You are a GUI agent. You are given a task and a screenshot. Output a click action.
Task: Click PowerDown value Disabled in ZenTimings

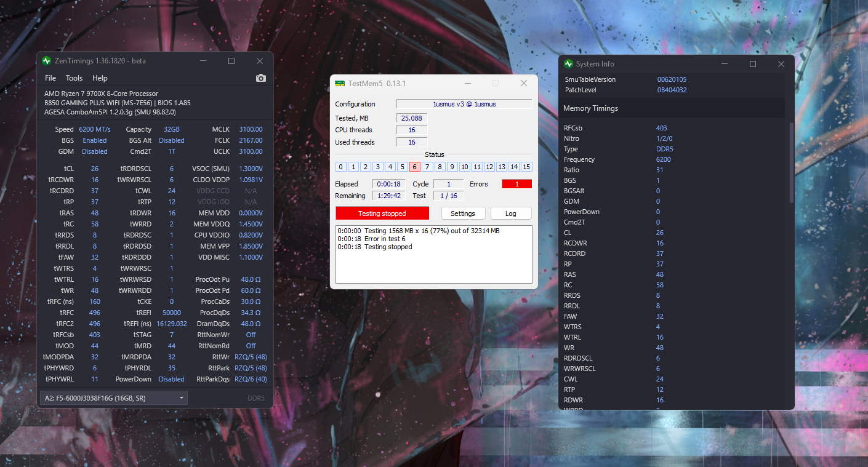tap(172, 379)
